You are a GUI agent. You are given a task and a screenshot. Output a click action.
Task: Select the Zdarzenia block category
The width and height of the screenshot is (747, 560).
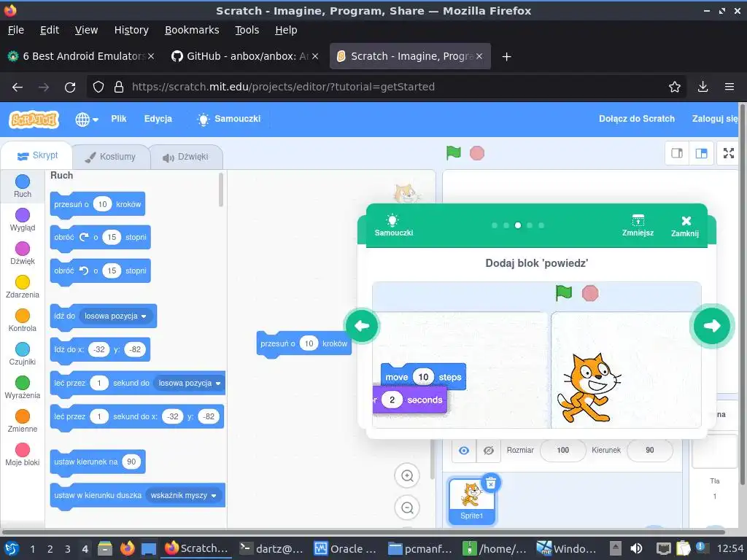23,287
